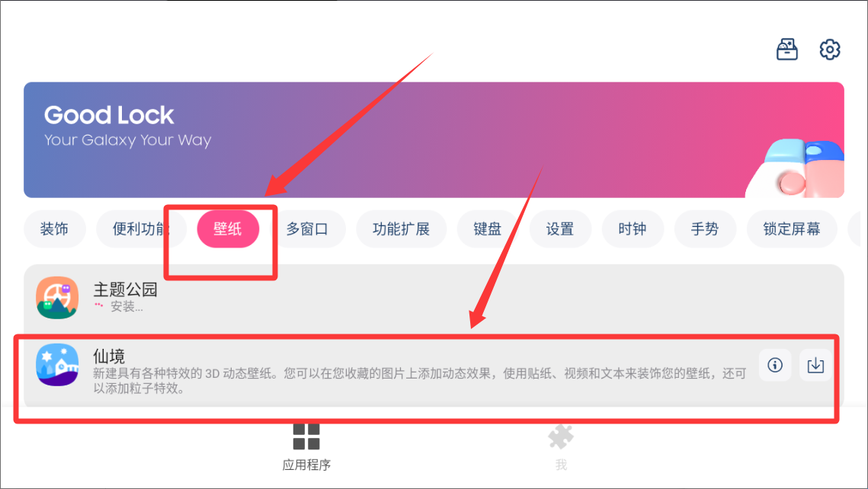Download 仙境 with the download icon
Viewport: 868px width, 489px height.
pos(815,365)
